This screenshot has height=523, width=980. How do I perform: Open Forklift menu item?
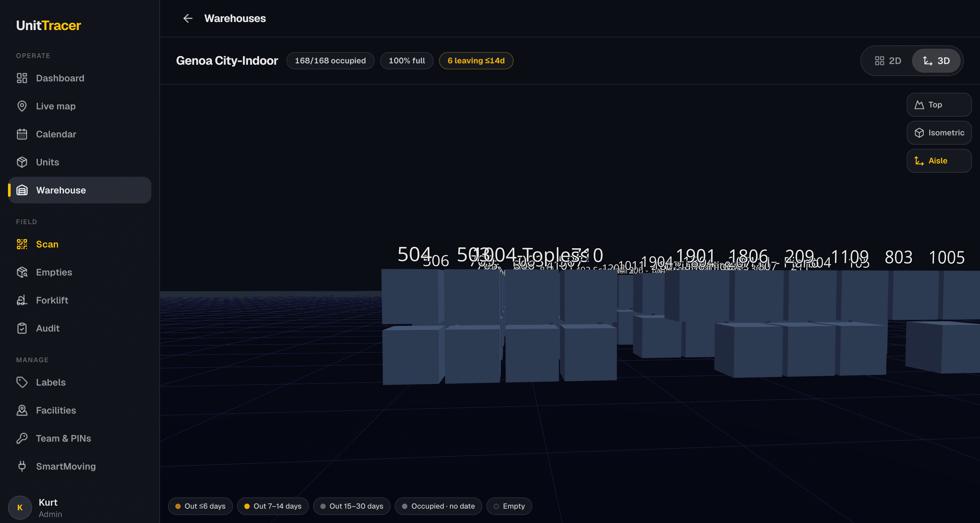coord(80,300)
